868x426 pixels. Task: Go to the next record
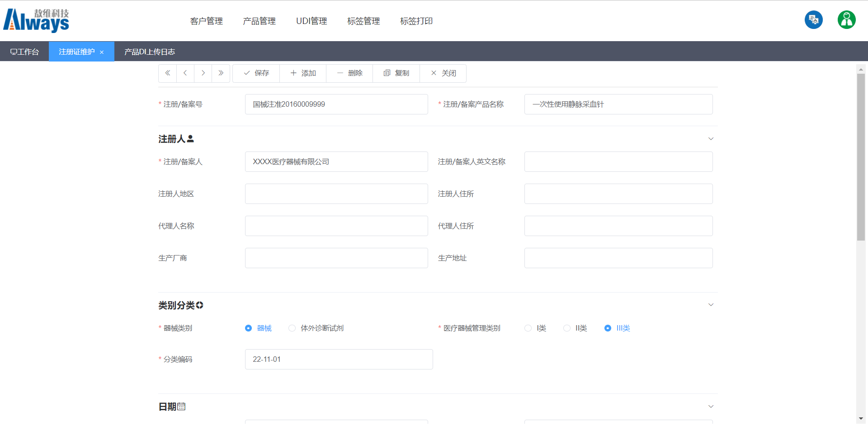(203, 73)
